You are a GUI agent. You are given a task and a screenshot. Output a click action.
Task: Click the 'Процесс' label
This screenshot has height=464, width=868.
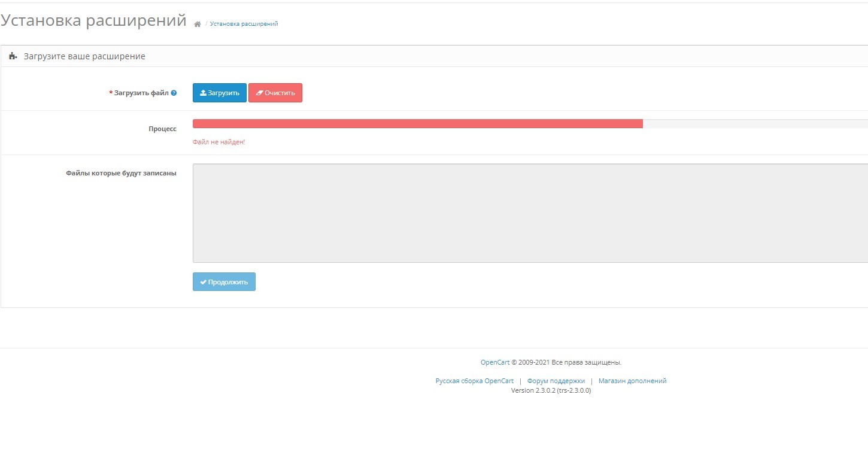tap(162, 129)
